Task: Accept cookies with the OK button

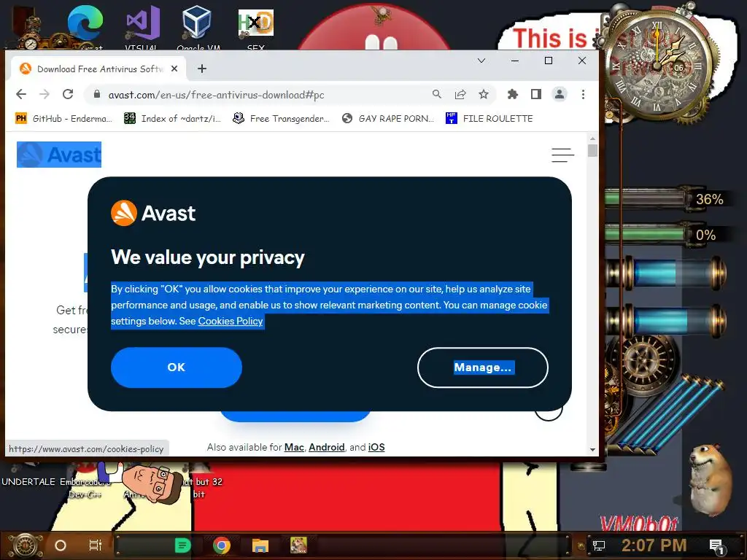Action: tap(177, 367)
